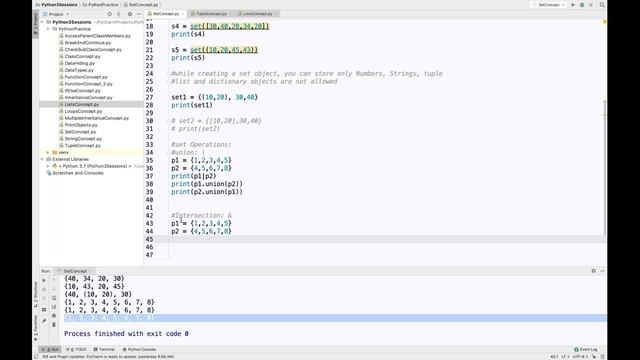Screen dimensions: 640x360
Task: Run SetConcept with the top toolbar play icon
Action: tap(573, 5)
